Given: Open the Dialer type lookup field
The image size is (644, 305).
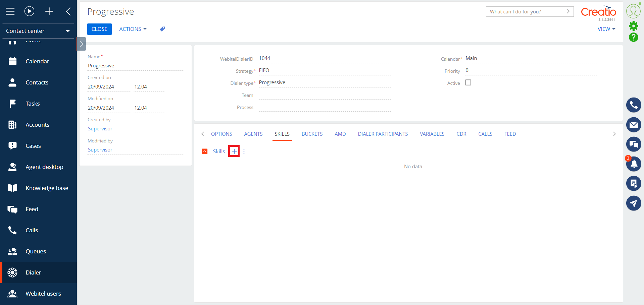Looking at the screenshot, I should click(325, 82).
